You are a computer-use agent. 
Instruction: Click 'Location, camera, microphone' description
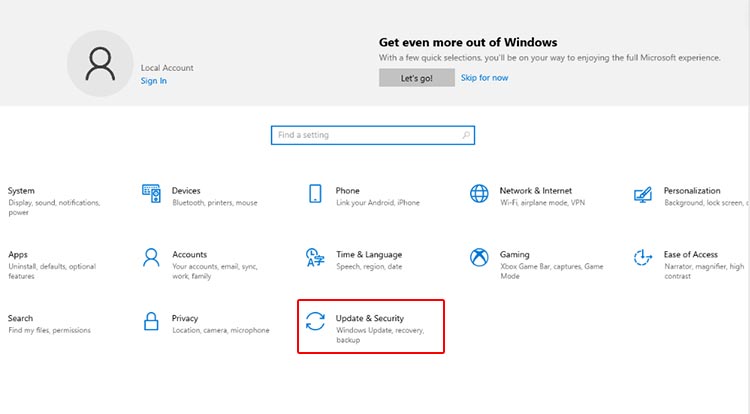click(221, 330)
